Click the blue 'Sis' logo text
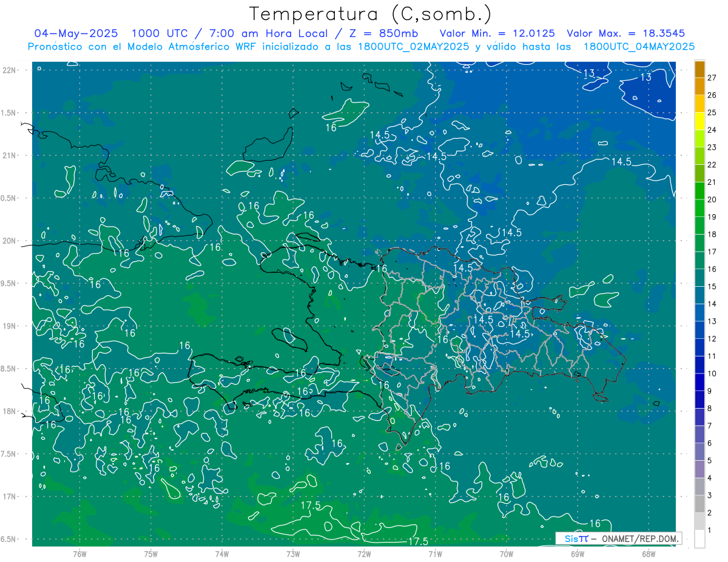This screenshot has width=728, height=562. 571,538
